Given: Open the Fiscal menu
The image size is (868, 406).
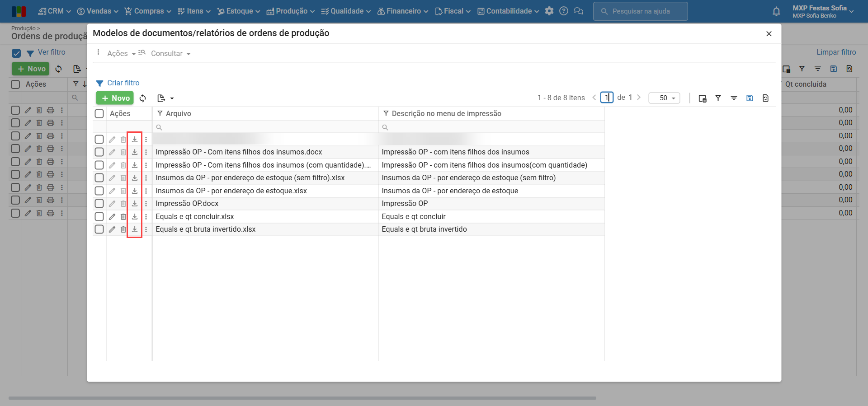Looking at the screenshot, I should 453,11.
